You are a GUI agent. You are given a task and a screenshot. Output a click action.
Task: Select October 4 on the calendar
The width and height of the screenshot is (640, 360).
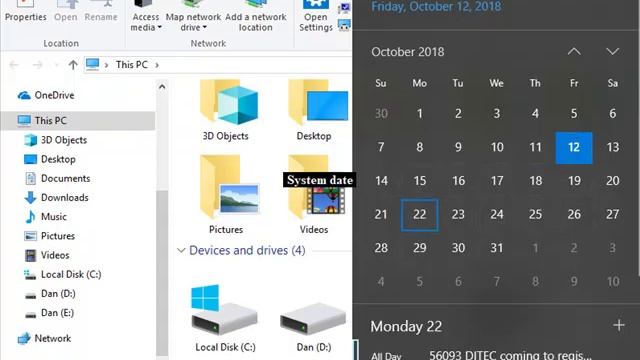click(x=535, y=113)
